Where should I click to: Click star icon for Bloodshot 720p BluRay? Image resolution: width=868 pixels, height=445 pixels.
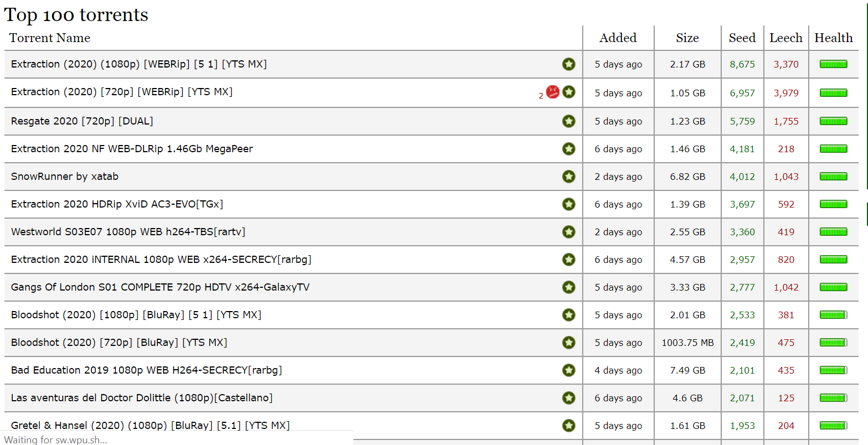coord(569,343)
